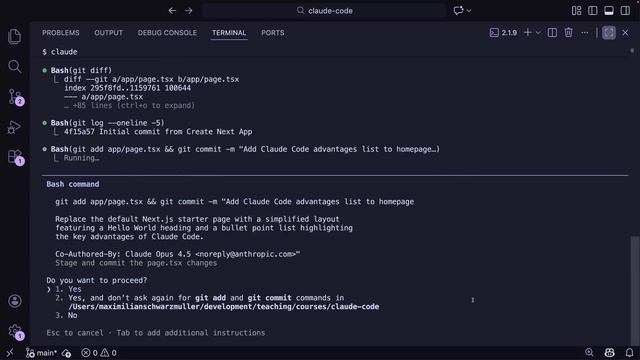Choose option 1. Yes
Screen dimensions: 640x360
[x=68, y=289]
